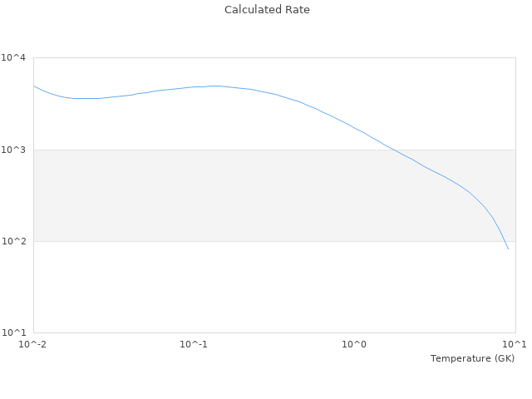
Task: Select the 10^-1 x-axis tick label
Action: pos(194,344)
